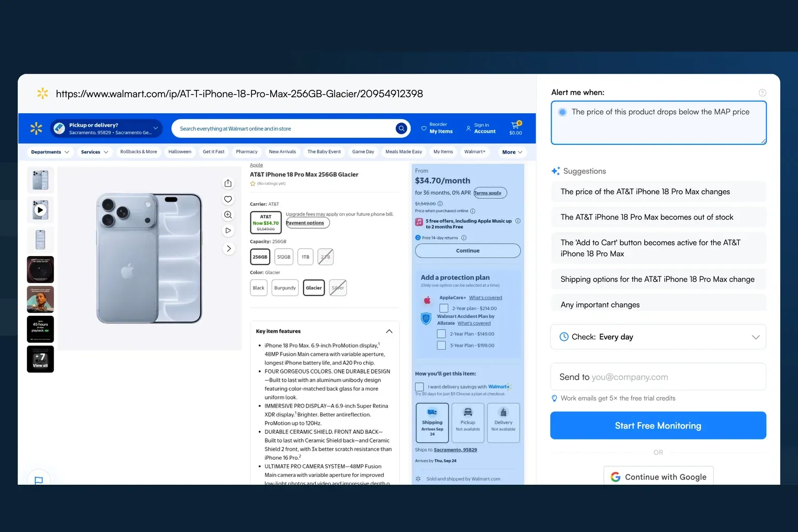
Task: Check Allstate 2-Year Plan $149.00
Action: coord(441,334)
